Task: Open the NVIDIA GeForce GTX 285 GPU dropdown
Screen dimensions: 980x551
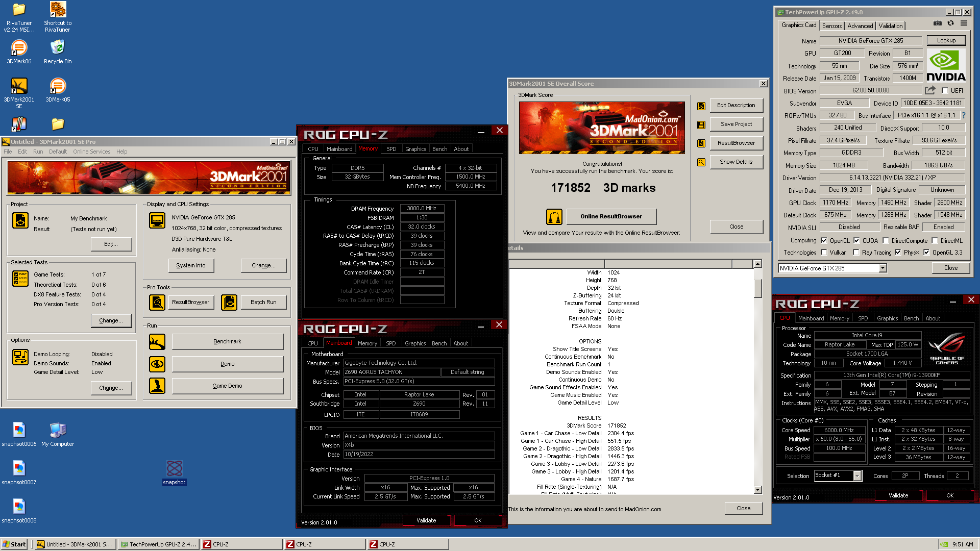Action: click(883, 268)
